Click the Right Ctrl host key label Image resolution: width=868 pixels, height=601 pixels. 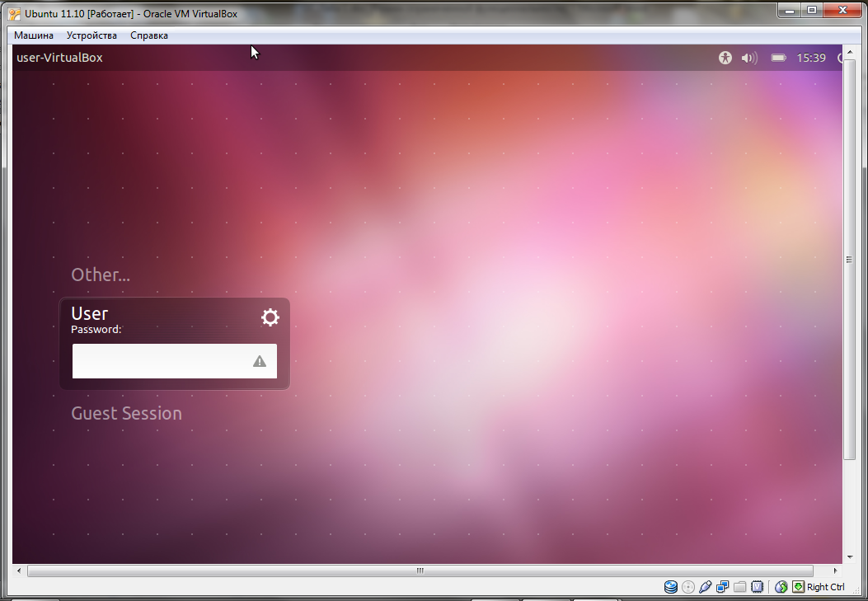(x=826, y=587)
